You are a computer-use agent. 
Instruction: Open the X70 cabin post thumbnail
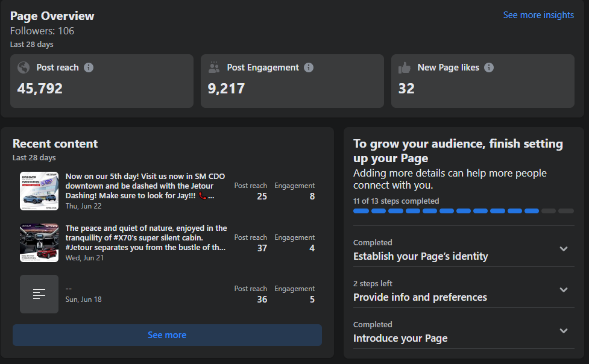pyautogui.click(x=39, y=242)
